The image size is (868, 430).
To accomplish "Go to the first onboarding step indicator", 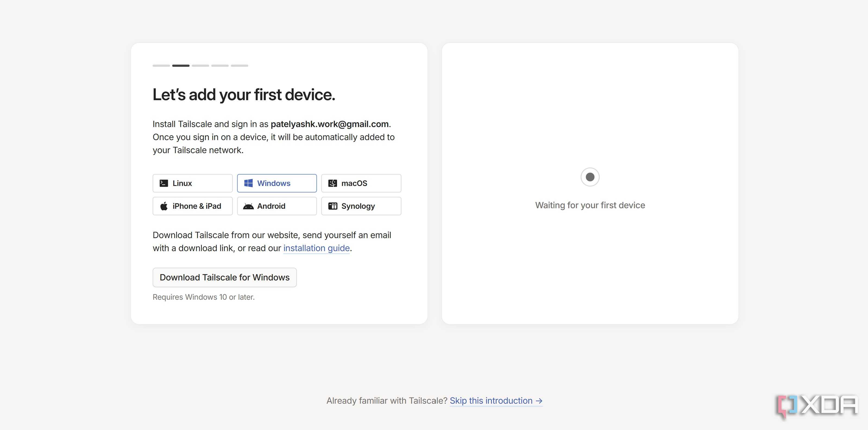I will click(161, 66).
